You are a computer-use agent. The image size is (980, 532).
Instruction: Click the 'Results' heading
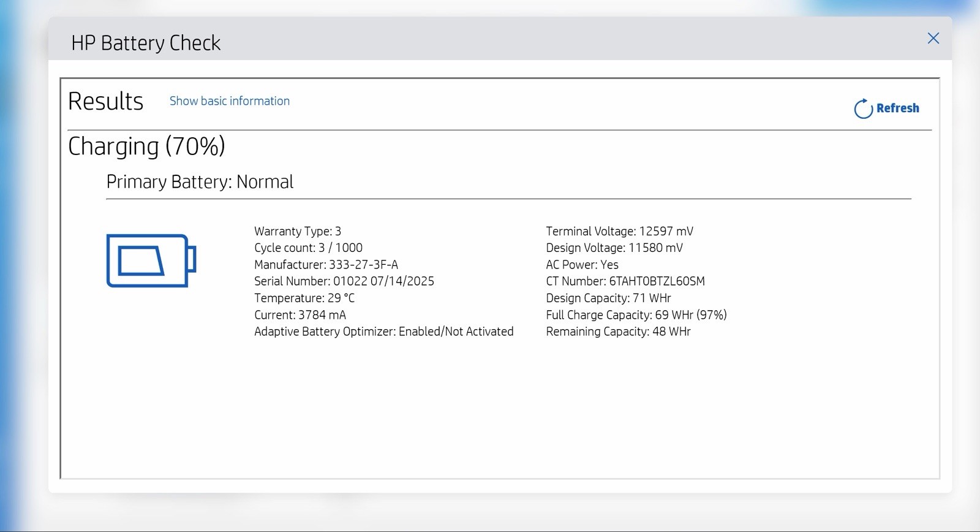[105, 101]
